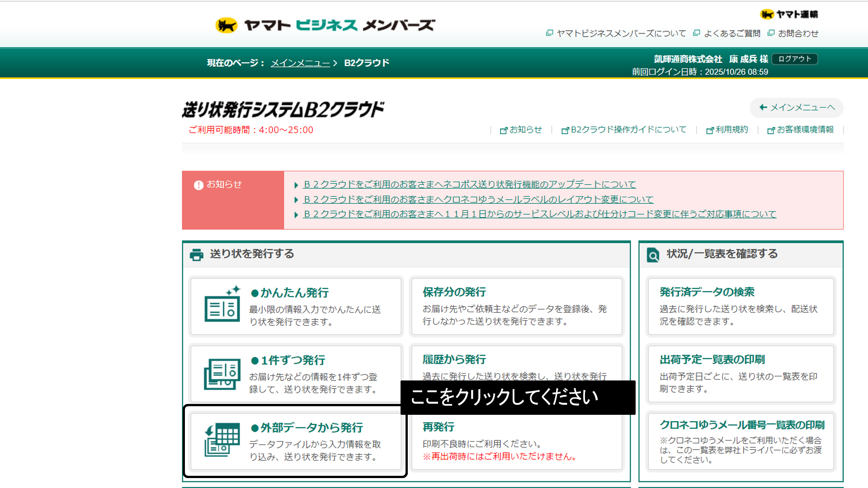The image size is (868, 488).
Task: Open 発行済データの検索 card
Action: point(741,307)
